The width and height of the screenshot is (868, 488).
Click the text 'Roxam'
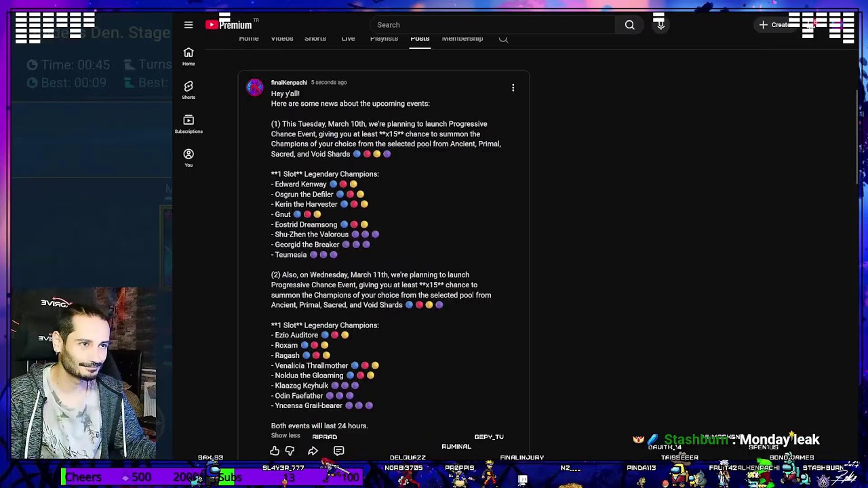pyautogui.click(x=286, y=345)
